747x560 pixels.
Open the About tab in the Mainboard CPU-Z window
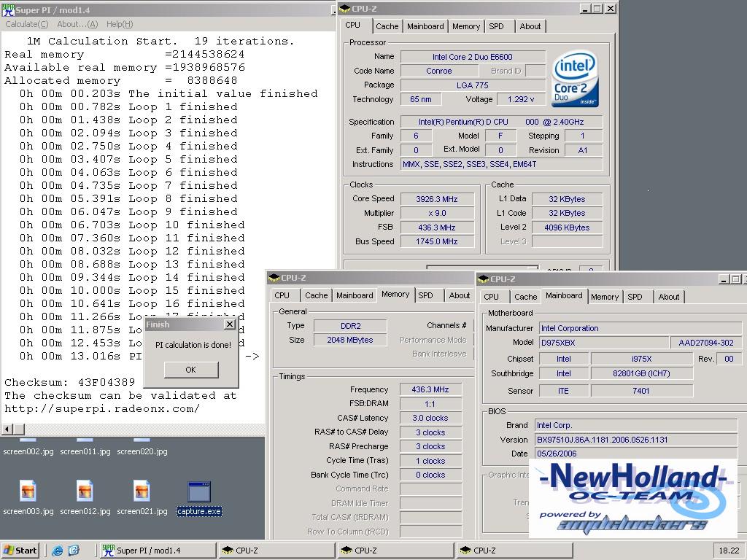(x=669, y=297)
